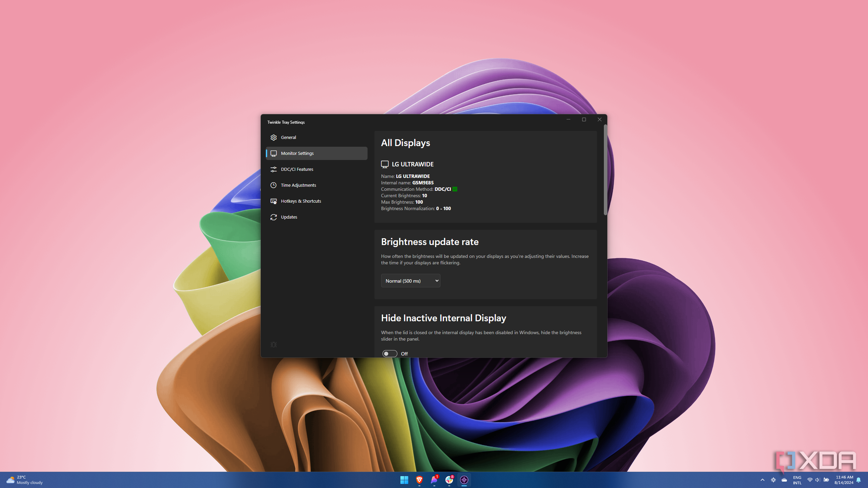Click the bug icon in sidebar bottom
Viewport: 868px width, 488px height.
[273, 345]
